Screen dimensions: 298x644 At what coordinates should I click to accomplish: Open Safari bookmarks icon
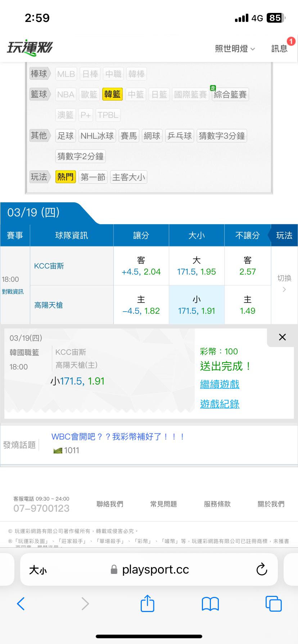(x=211, y=604)
